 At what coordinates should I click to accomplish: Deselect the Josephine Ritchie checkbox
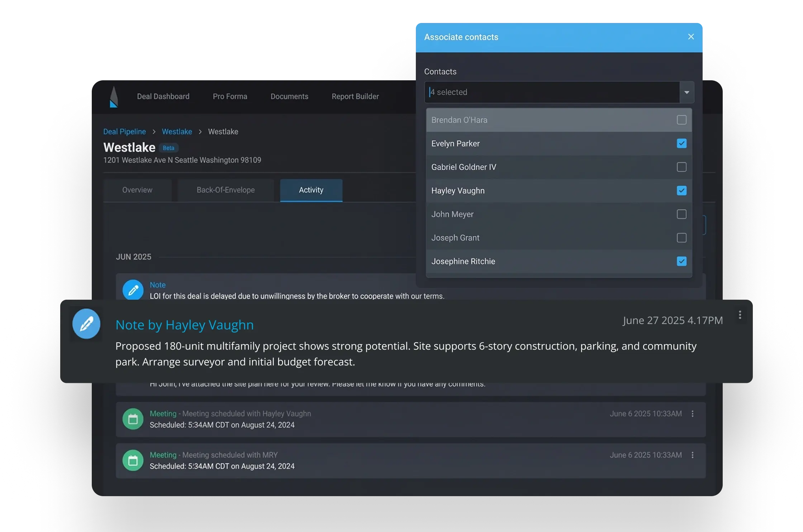point(681,261)
